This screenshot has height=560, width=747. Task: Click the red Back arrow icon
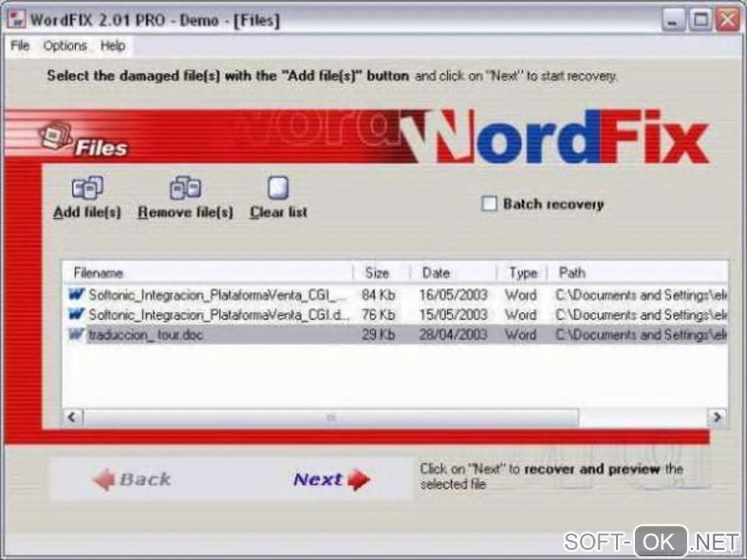pyautogui.click(x=104, y=479)
